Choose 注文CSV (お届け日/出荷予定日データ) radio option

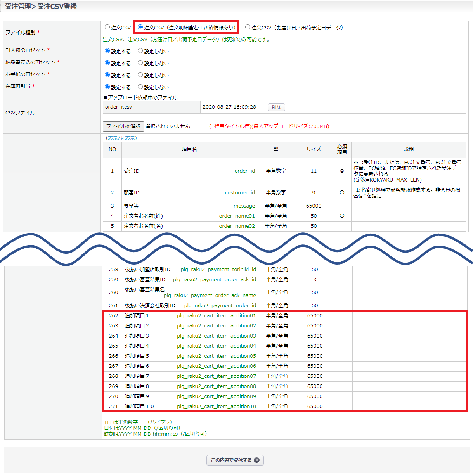(248, 28)
